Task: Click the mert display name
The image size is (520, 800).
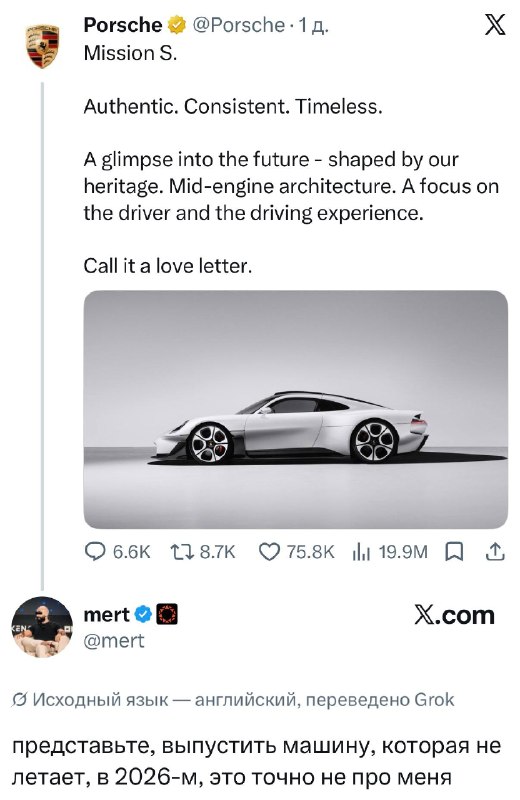Action: click(107, 614)
